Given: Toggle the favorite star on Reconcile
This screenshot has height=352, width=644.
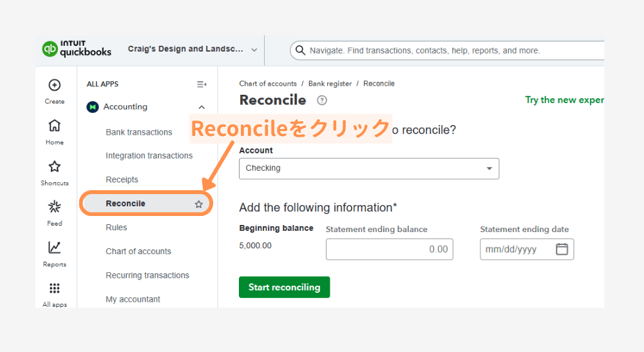Looking at the screenshot, I should coord(199,204).
